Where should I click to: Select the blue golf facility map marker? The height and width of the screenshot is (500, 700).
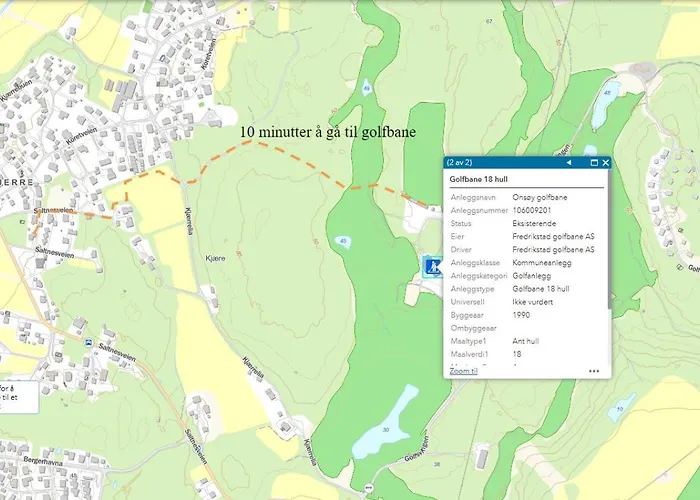(x=432, y=267)
